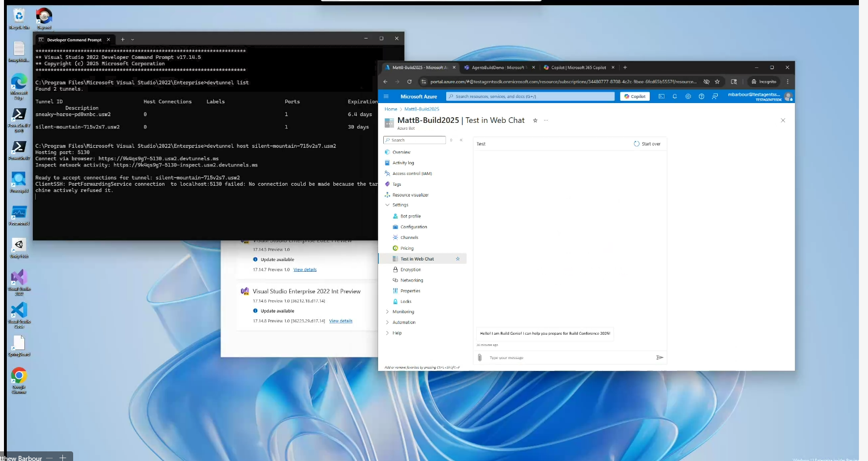The width and height of the screenshot is (868, 461).
Task: Open Azure feedback icon
Action: pyautogui.click(x=715, y=96)
